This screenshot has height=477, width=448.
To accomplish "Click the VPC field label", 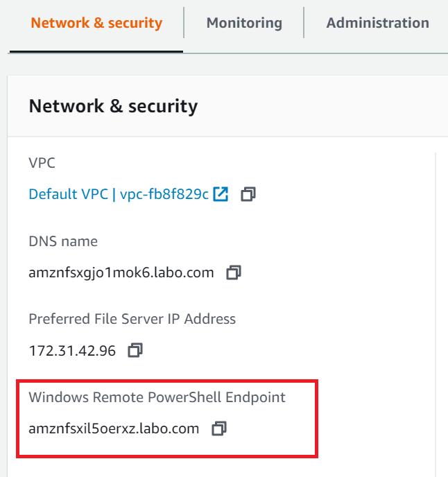I will click(42, 163).
